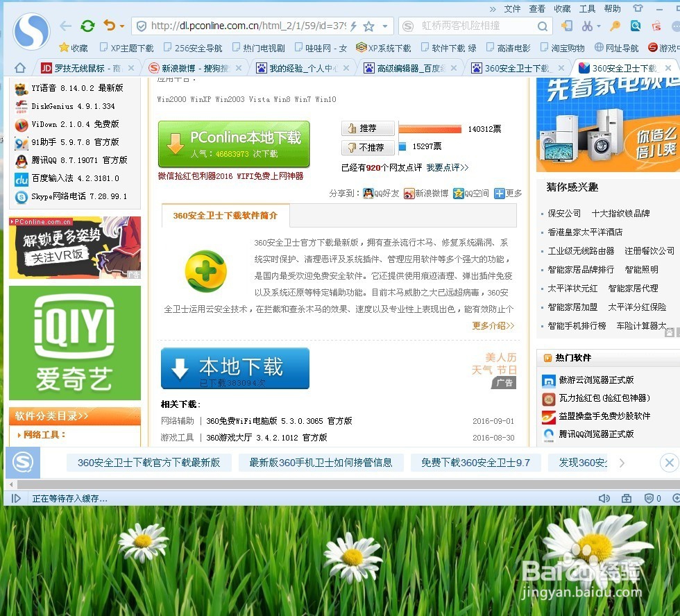680x616 pixels.
Task: Click the Sogou icon in suggestion bar
Action: click(22, 463)
